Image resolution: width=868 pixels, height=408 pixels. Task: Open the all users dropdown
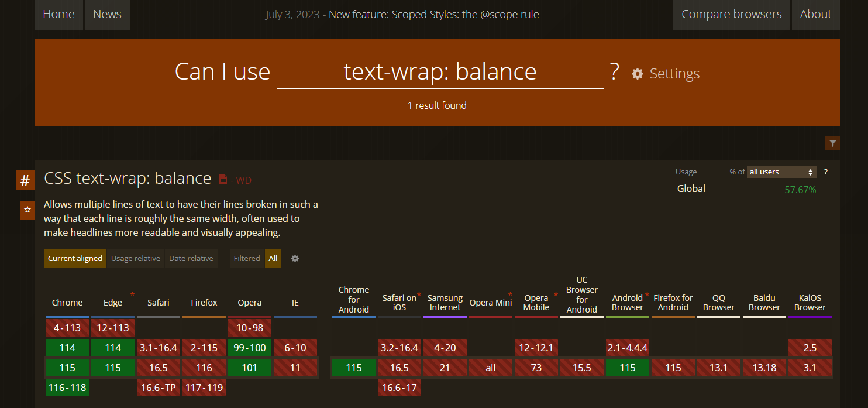(x=781, y=172)
